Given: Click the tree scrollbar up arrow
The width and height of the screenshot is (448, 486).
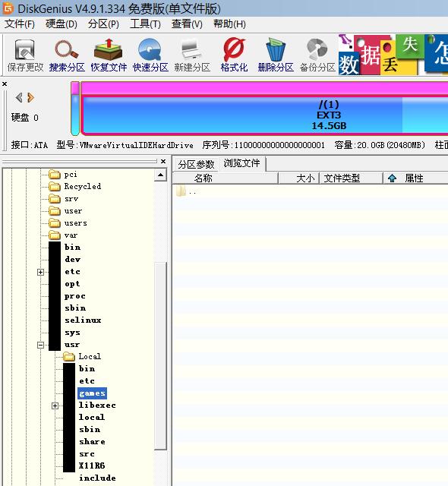Looking at the screenshot, I should 160,175.
